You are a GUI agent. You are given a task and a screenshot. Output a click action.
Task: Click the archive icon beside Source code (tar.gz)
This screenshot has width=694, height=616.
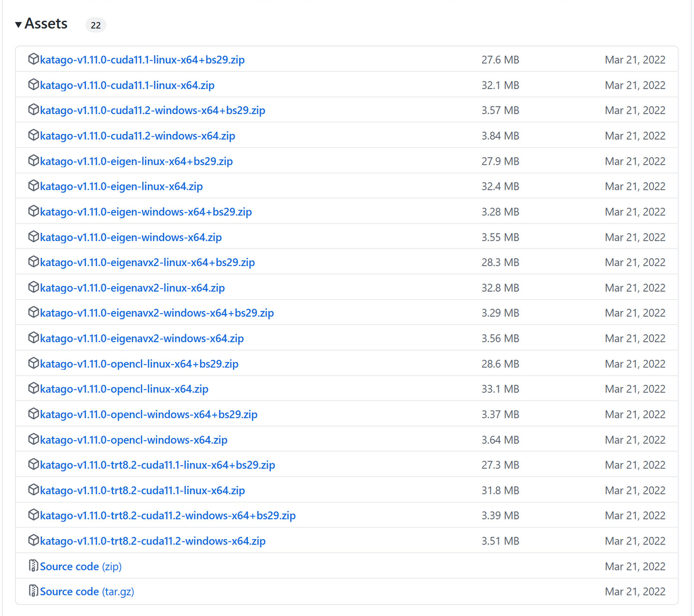[x=33, y=592]
